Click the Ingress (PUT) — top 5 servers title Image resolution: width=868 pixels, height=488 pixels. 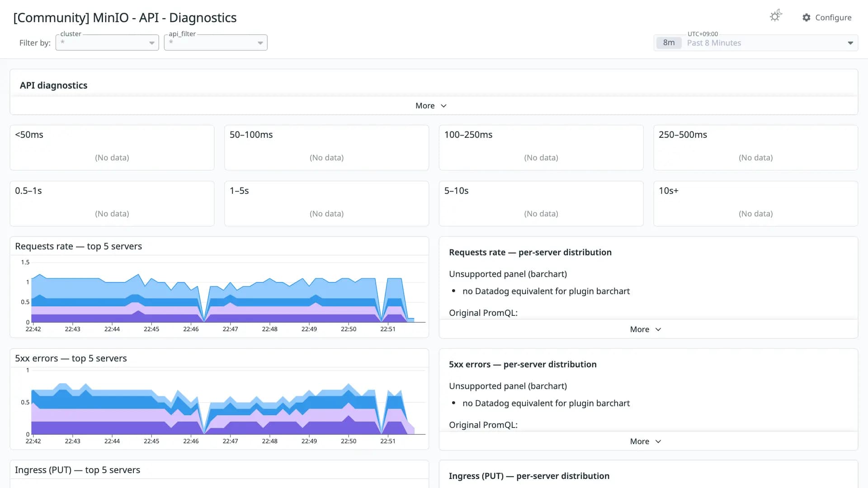(77, 470)
